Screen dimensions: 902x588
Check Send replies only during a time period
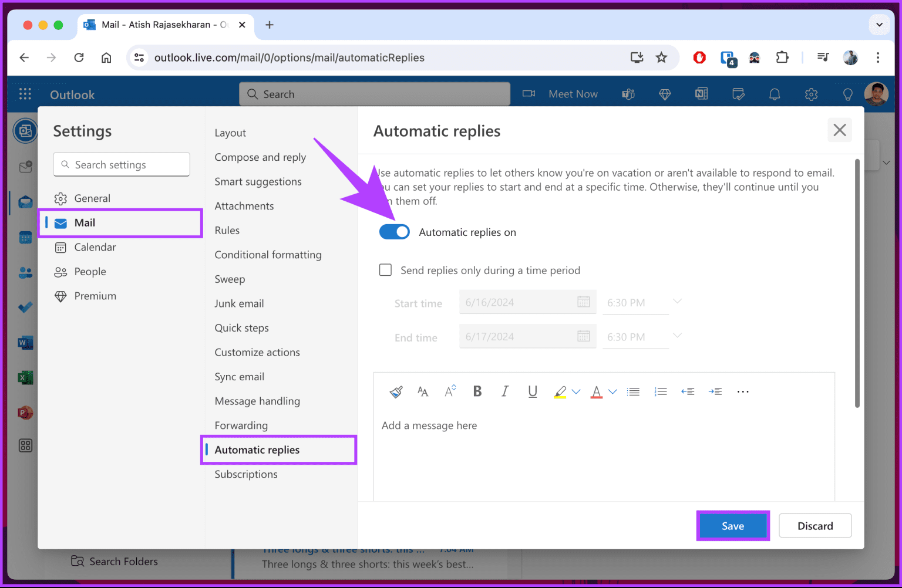[x=385, y=270]
